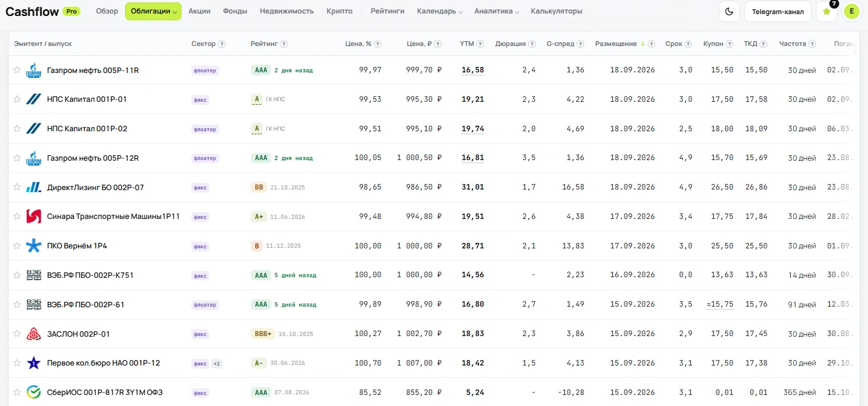Show help for Сектор column
This screenshot has height=406, width=868.
click(x=222, y=44)
